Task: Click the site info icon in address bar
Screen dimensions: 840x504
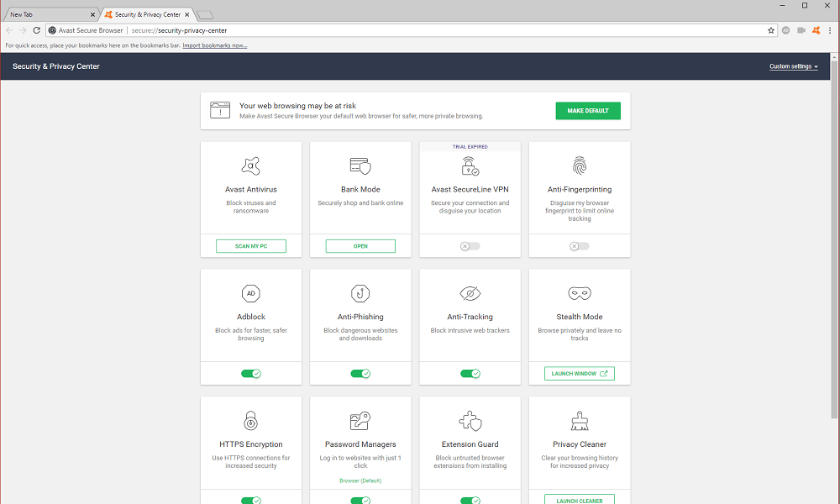Action: click(52, 30)
